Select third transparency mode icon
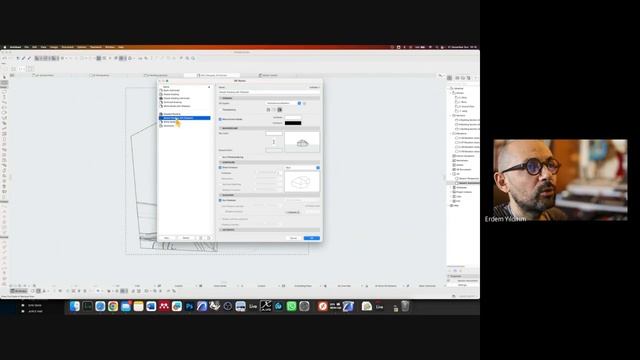The width and height of the screenshot is (640, 360). point(280,110)
